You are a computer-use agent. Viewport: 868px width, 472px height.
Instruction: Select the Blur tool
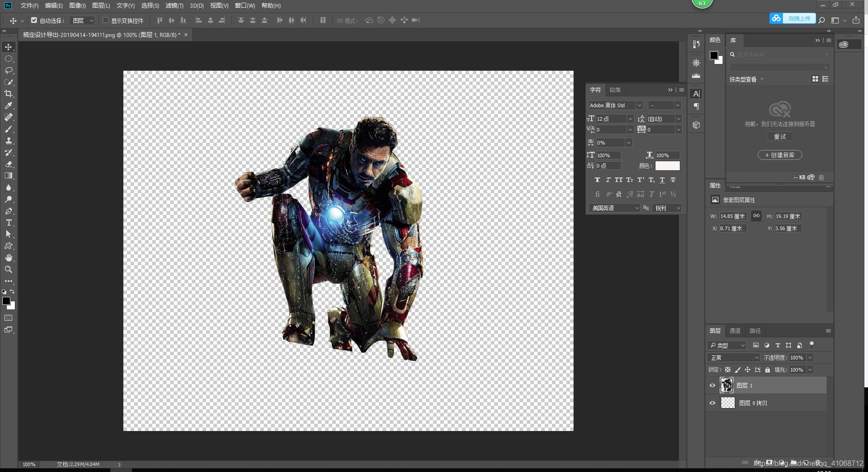[9, 187]
